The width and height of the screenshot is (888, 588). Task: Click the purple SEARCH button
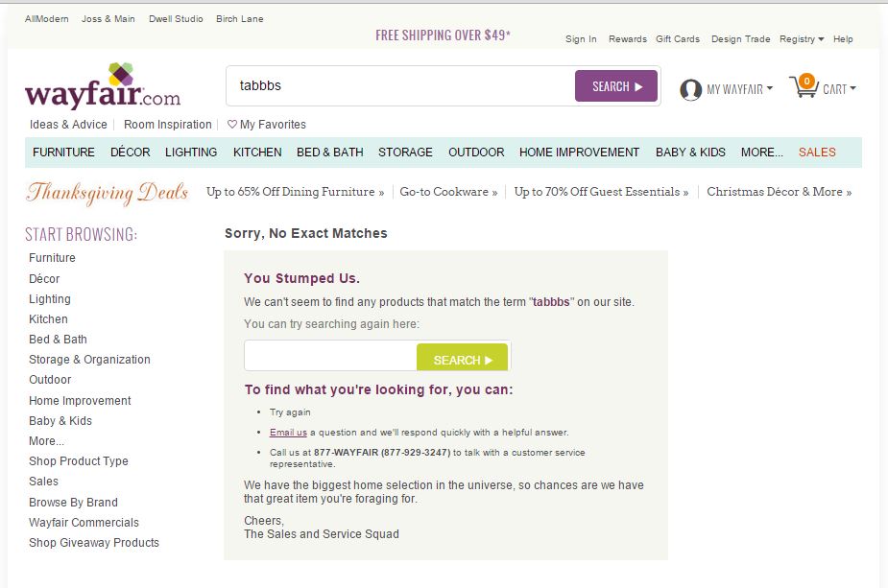[x=615, y=86]
